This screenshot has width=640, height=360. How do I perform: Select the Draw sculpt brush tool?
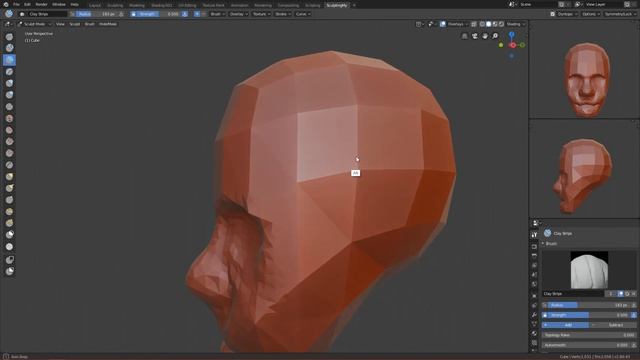point(9,37)
